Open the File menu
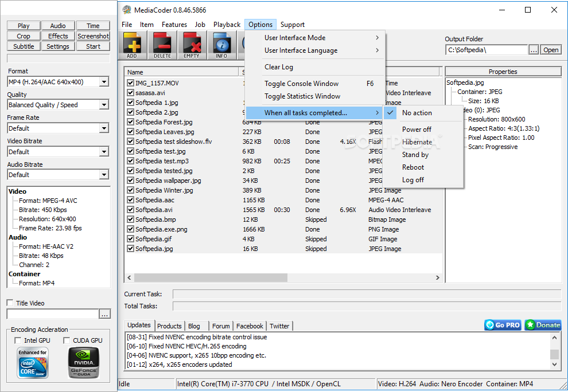Image resolution: width=568 pixels, height=392 pixels. pos(127,25)
